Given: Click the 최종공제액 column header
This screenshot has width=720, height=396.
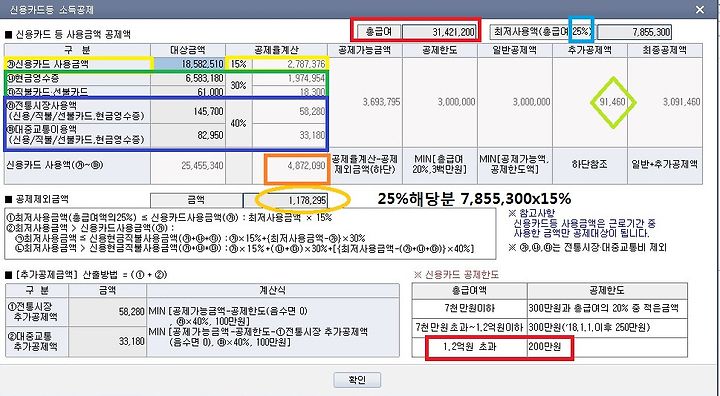Looking at the screenshot, I should tap(664, 51).
